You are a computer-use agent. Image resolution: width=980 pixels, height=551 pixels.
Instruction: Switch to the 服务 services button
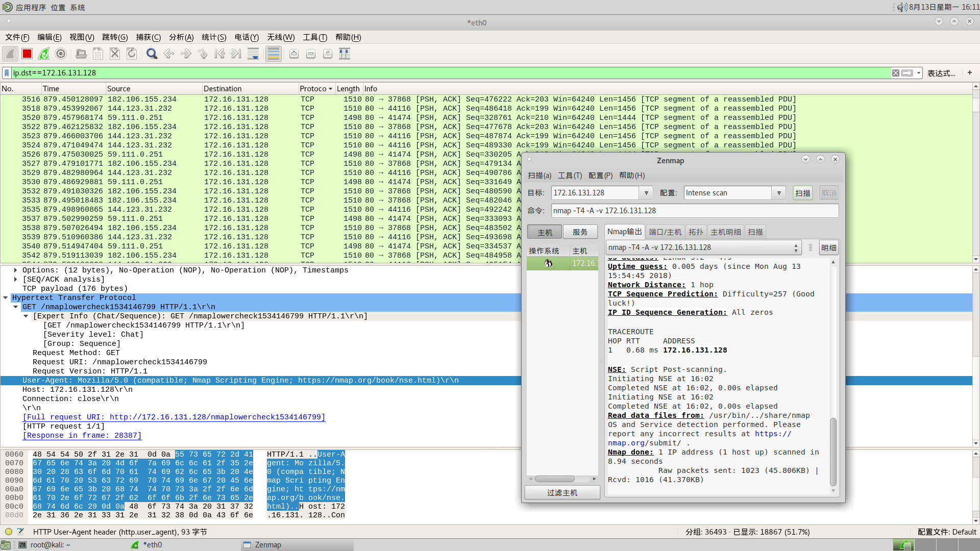click(580, 232)
